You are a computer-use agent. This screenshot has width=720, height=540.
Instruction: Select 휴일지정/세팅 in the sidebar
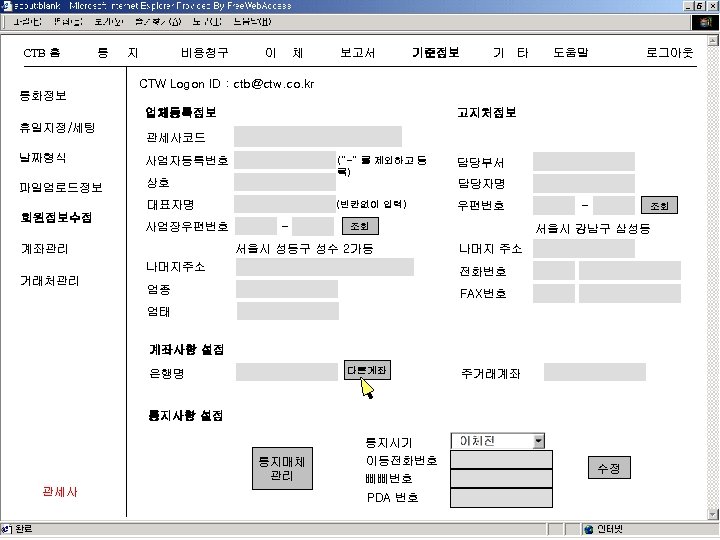pyautogui.click(x=57, y=127)
